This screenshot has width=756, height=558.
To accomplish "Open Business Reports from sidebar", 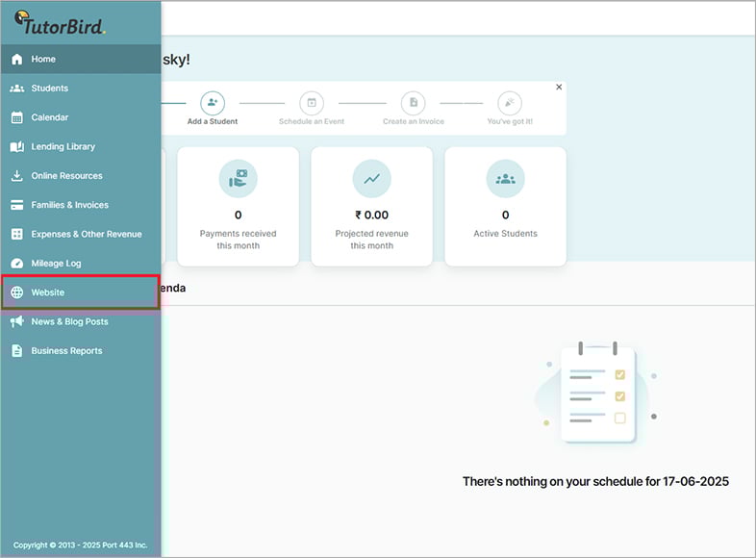I will [81, 350].
